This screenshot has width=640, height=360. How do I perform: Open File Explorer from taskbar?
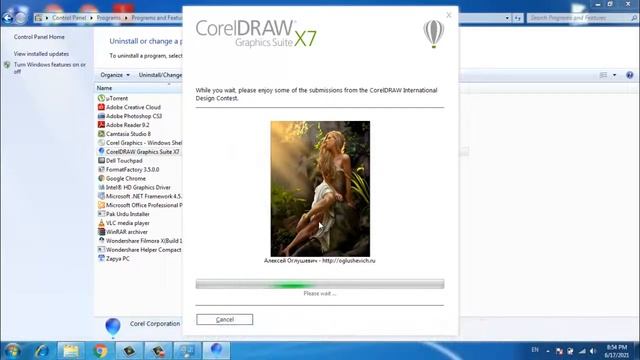pos(71,351)
